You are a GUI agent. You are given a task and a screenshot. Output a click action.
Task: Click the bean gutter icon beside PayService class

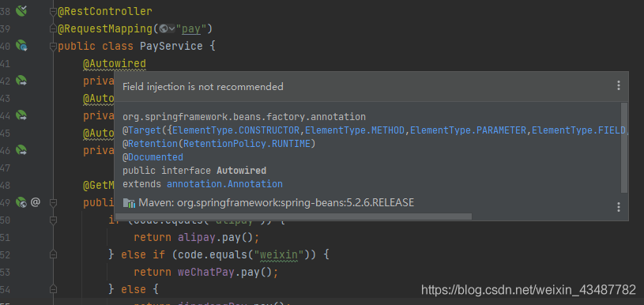[21, 46]
